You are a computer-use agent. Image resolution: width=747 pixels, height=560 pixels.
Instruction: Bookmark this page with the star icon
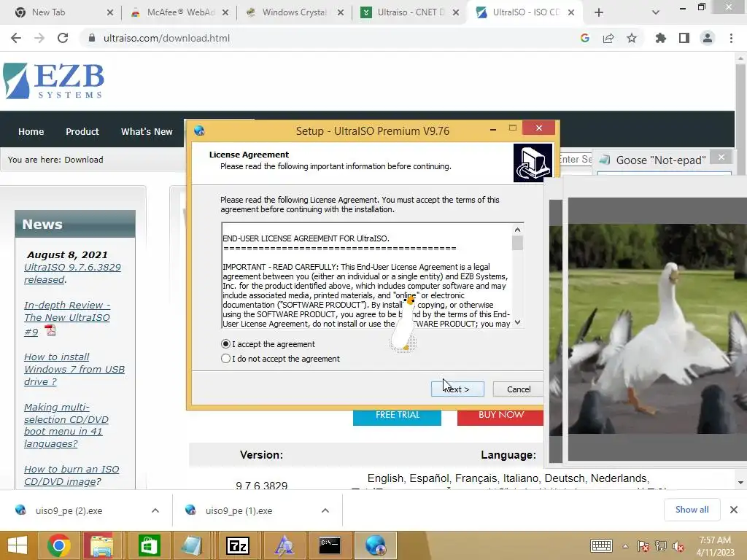point(632,38)
